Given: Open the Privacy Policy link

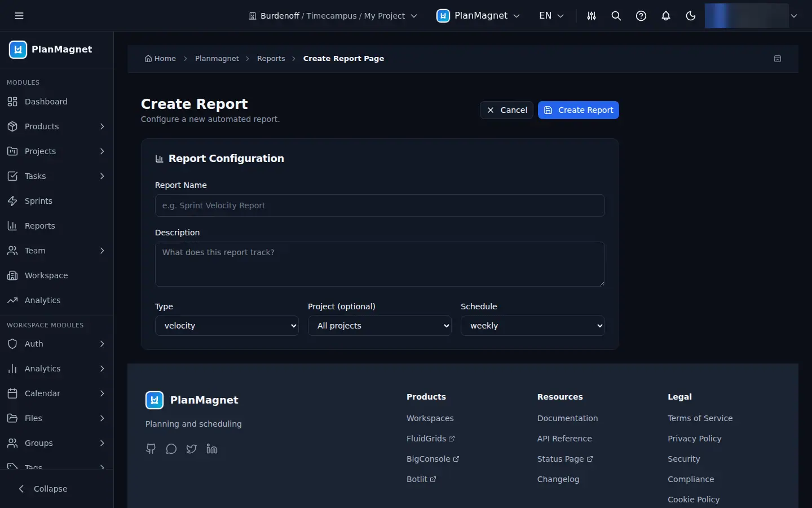Looking at the screenshot, I should pos(695,439).
